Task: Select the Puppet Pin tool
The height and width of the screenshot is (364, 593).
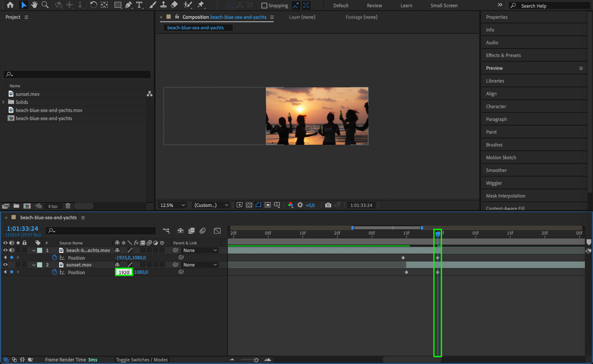Action: point(200,5)
